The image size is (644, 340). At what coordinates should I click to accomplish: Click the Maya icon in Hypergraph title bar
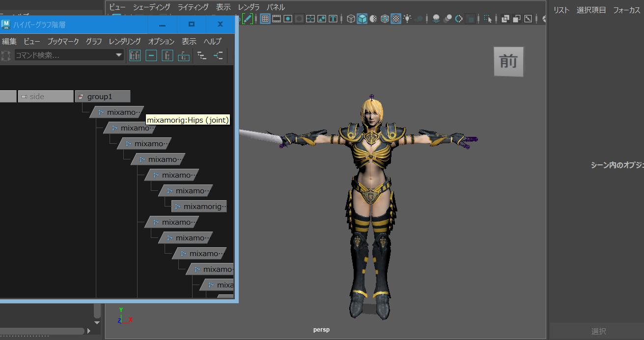6,24
